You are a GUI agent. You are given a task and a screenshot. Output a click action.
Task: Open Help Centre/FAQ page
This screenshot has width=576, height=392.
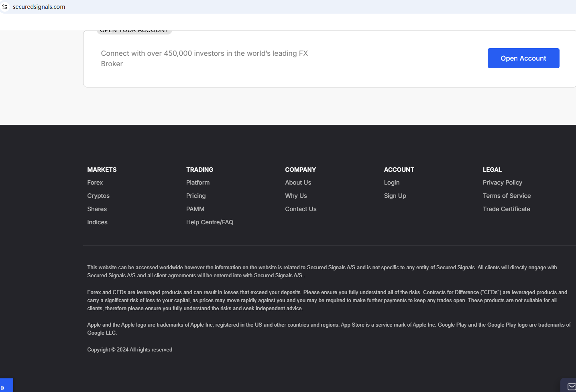[x=210, y=222]
